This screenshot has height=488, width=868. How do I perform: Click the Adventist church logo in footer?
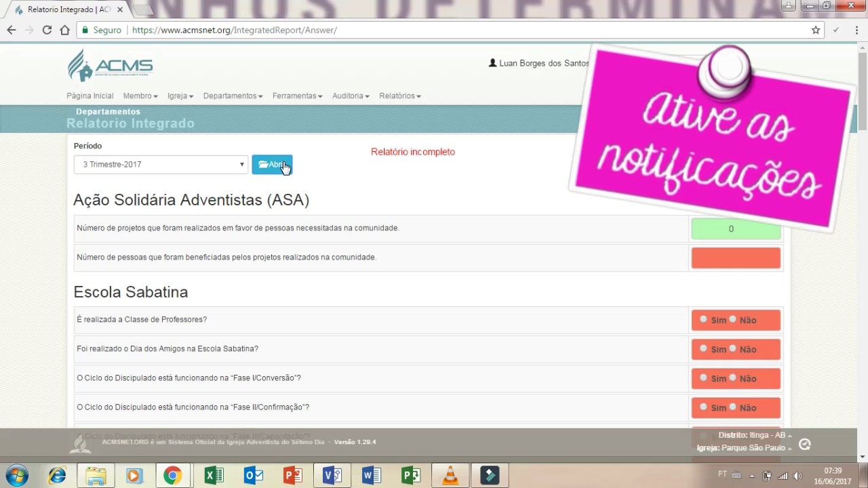[80, 443]
